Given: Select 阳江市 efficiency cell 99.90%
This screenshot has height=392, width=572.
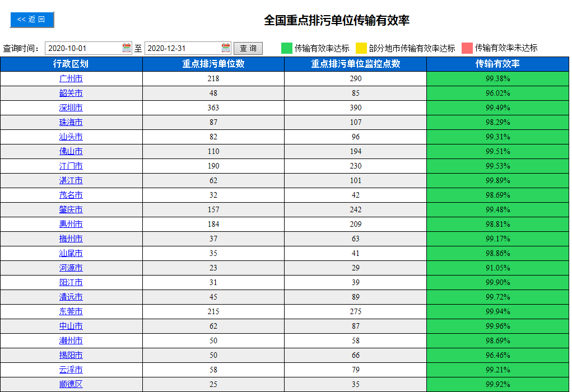Looking at the screenshot, I should [497, 283].
